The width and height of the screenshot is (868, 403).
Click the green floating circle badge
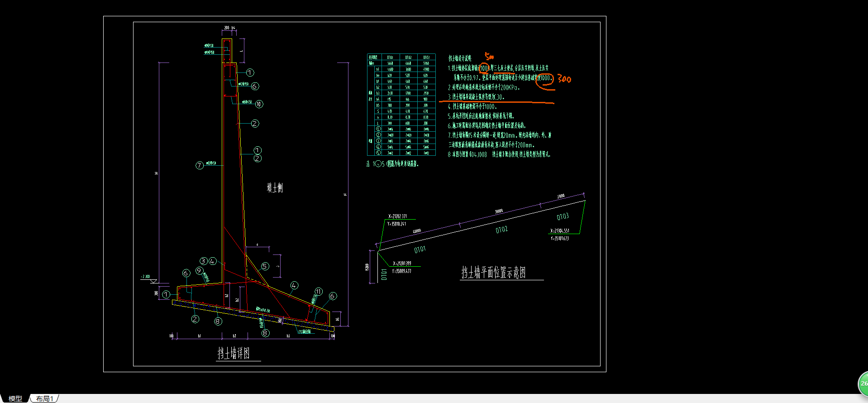863,384
